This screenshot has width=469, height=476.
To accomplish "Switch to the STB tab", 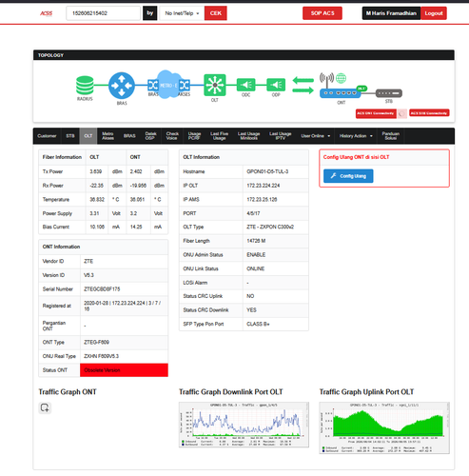I will click(70, 136).
